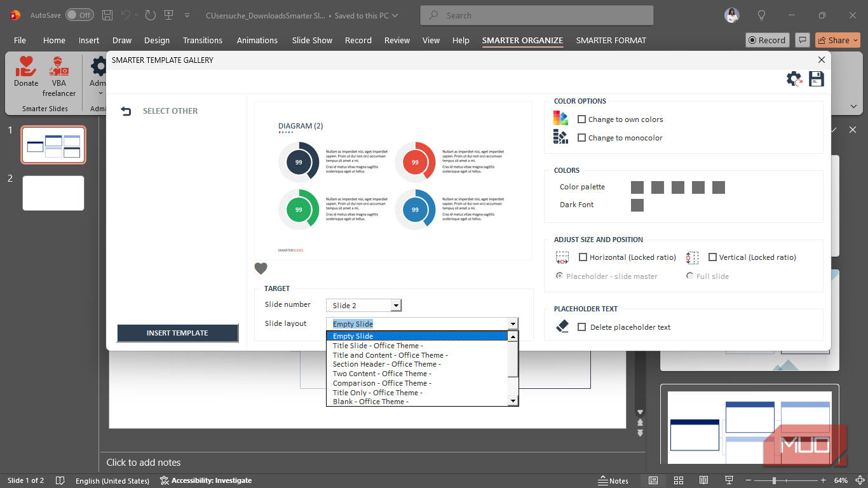Select slide 2 thumbnail in panel
The image size is (868, 488).
53,193
